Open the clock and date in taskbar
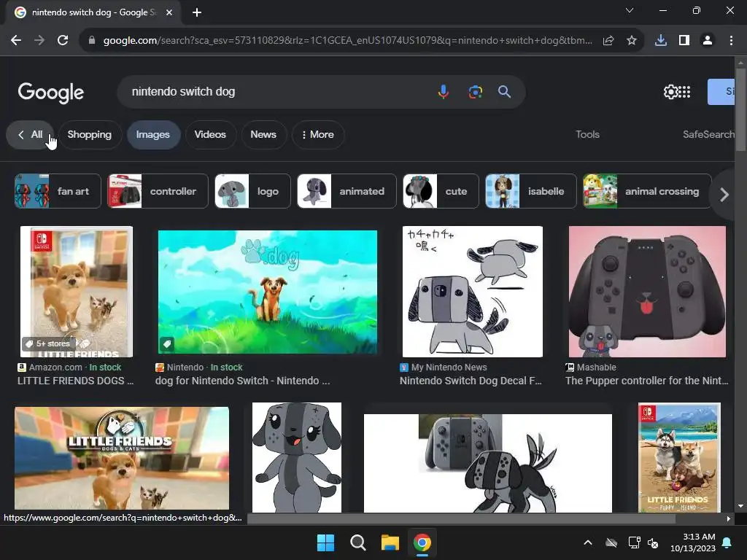This screenshot has height=560, width=747. tap(693, 542)
